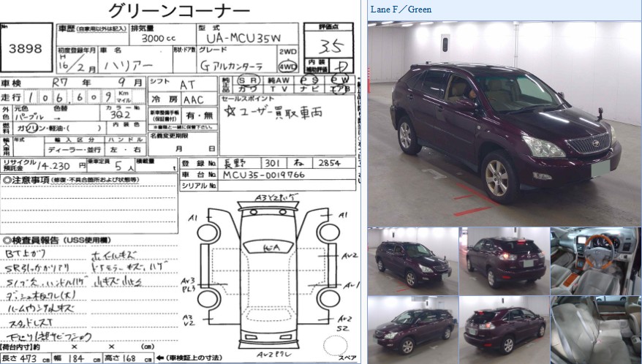642x364 pixels.
Task: Click the 'ナビ' equipment label
Action: pyautogui.click(x=308, y=89)
